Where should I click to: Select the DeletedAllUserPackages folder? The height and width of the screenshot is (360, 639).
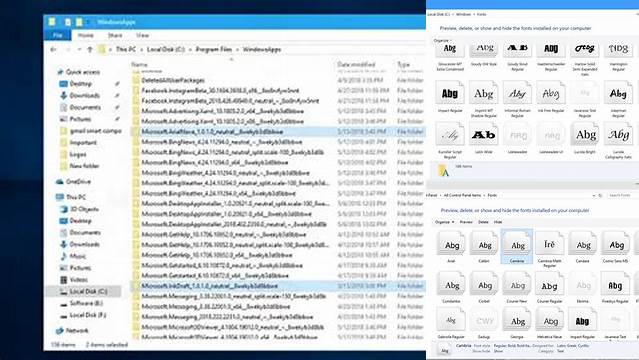coord(173,80)
